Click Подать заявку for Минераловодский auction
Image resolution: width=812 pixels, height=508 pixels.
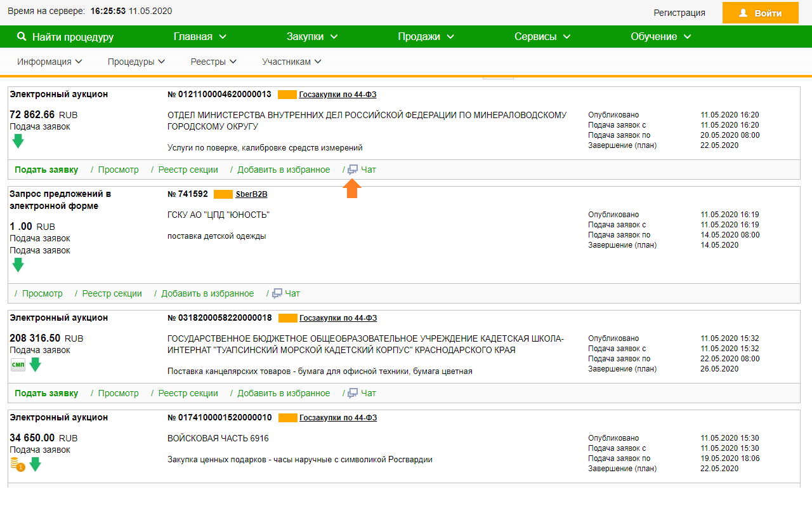(x=46, y=170)
